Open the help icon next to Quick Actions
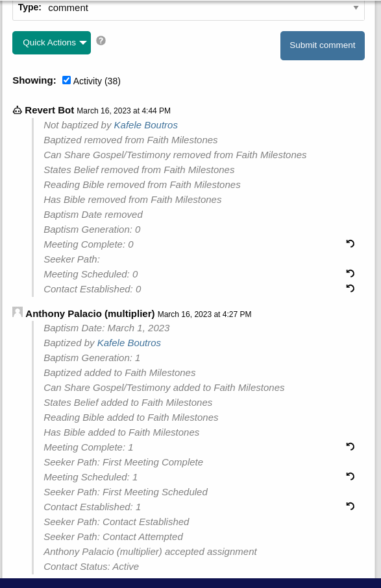381x588 pixels. click(101, 40)
